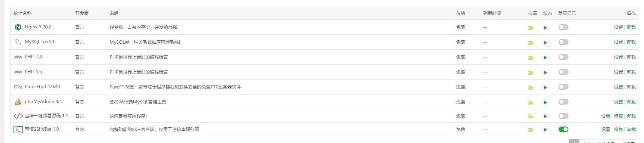Enable homepage display toggle for Nginx
The height and width of the screenshot is (143, 644).
coord(563,27)
